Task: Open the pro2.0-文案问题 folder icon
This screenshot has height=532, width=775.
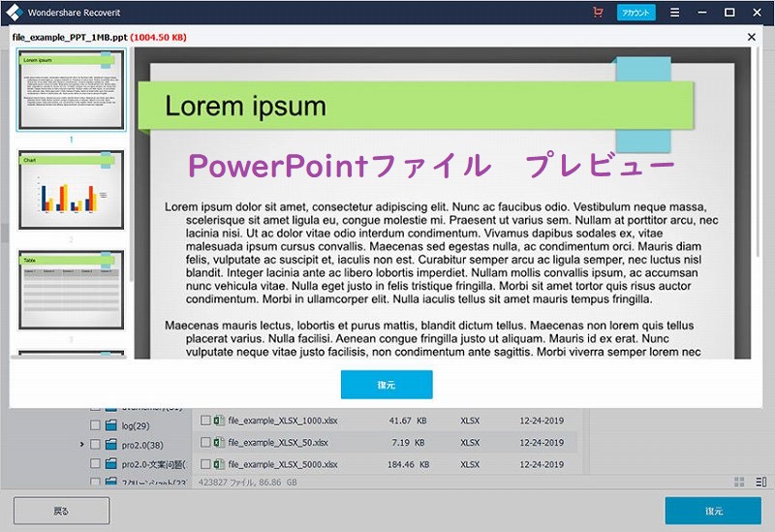Action: (x=111, y=464)
